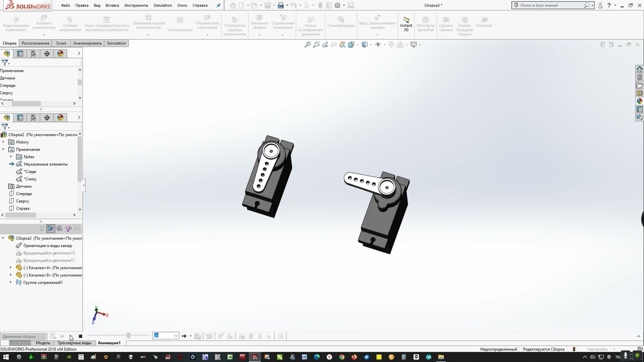
Task: Switch to the Расположение ribbon tab
Action: pos(35,43)
